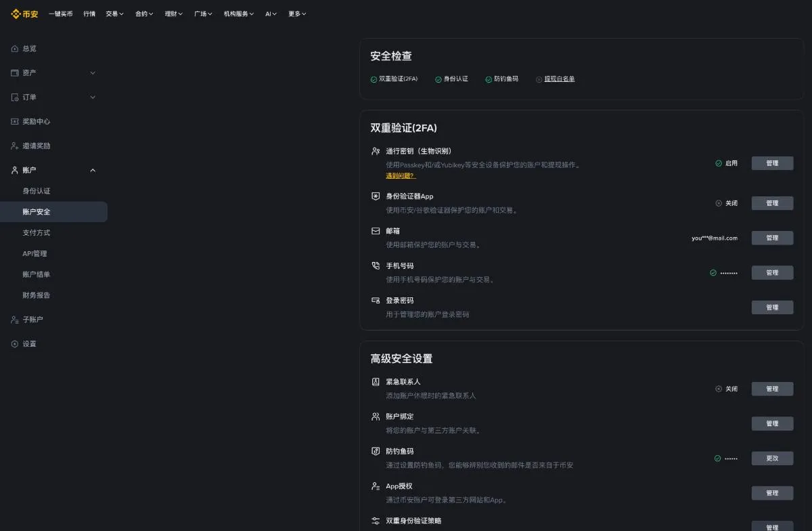Select API管理 in account submenu
The height and width of the screenshot is (531, 812).
[35, 254]
